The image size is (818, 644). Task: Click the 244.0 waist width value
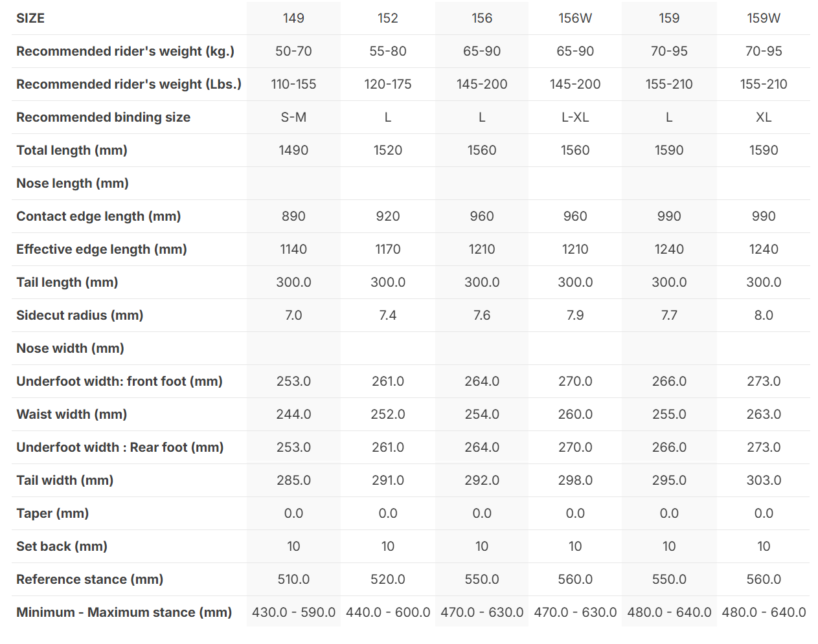click(x=293, y=414)
